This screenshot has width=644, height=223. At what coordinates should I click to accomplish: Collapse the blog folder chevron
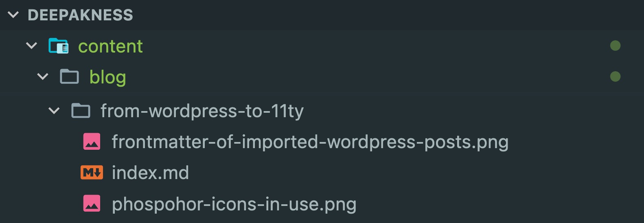click(x=43, y=77)
